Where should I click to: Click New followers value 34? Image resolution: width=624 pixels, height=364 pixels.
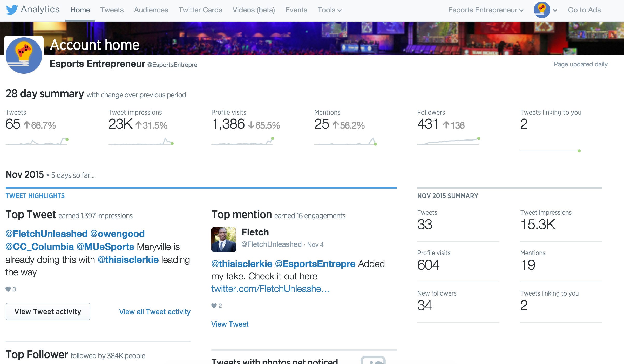point(425,305)
